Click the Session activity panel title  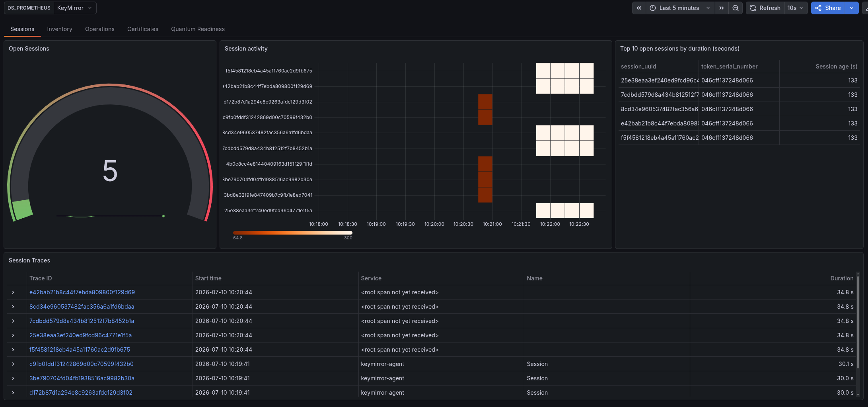click(x=246, y=49)
